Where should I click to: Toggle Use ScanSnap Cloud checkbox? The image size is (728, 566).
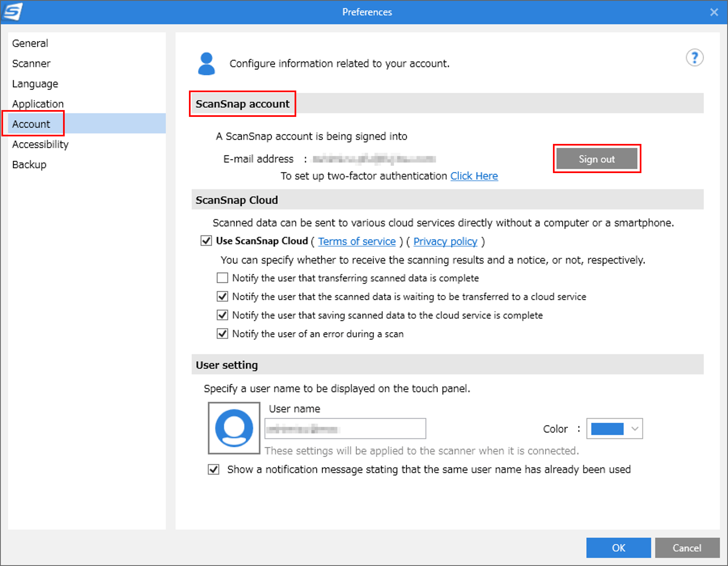[x=206, y=241]
